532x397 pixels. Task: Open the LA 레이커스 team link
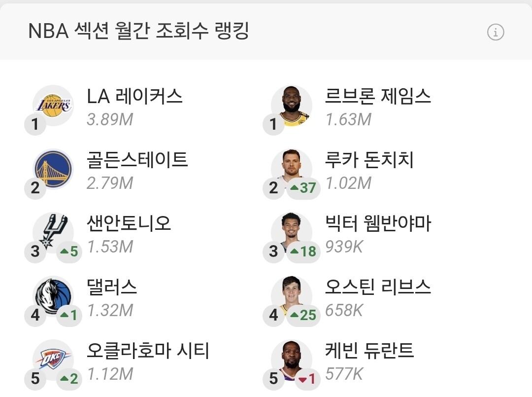click(x=134, y=96)
